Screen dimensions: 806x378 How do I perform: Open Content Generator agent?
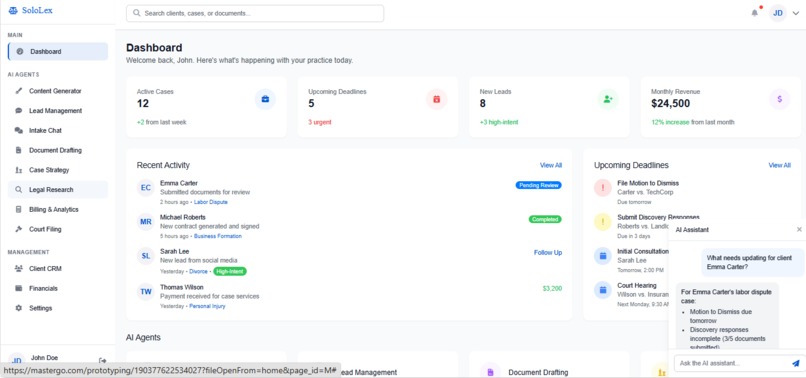tap(58, 91)
